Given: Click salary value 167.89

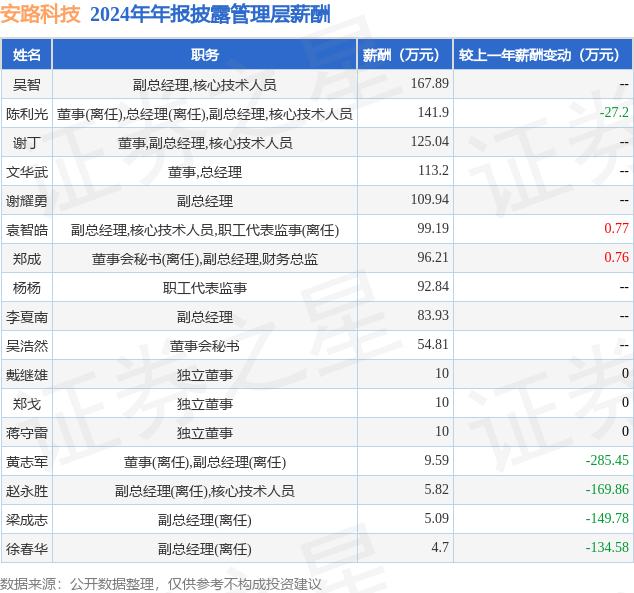Looking at the screenshot, I should 429,83.
